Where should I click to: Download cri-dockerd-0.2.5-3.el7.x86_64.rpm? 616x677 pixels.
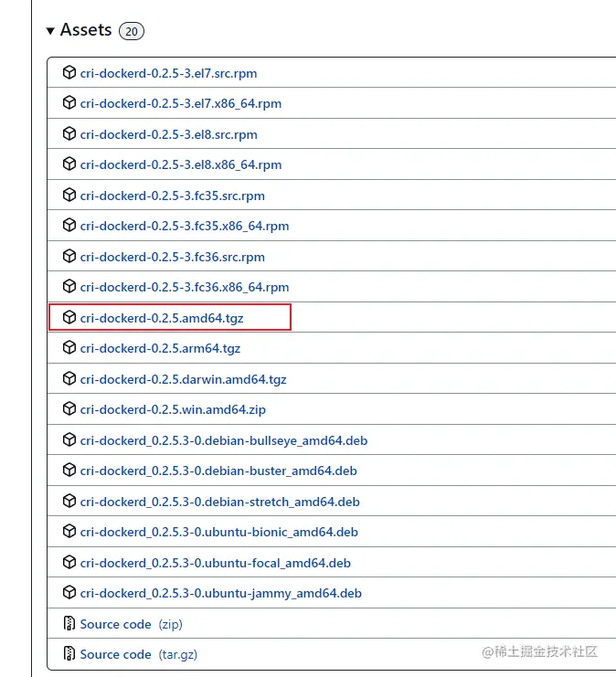click(x=181, y=103)
